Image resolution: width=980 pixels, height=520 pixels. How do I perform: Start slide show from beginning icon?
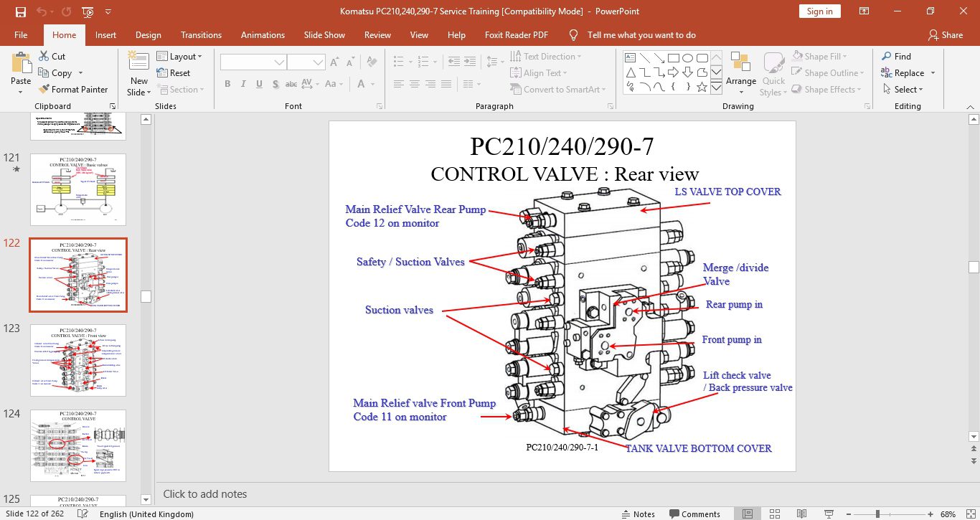coord(88,11)
